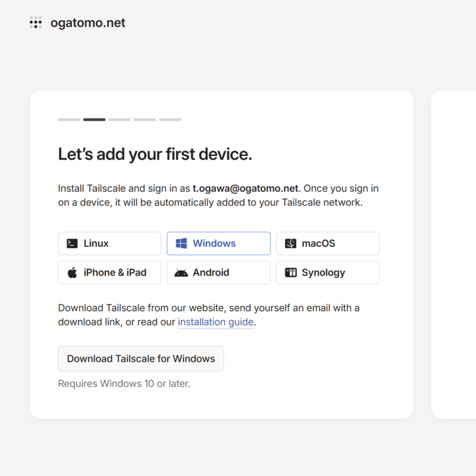Pick the macOS platform option
This screenshot has height=476, width=476.
click(x=328, y=243)
